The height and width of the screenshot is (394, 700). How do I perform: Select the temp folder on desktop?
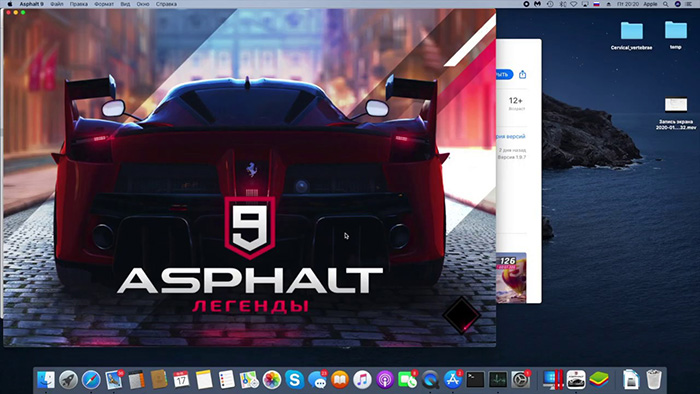coord(675,35)
